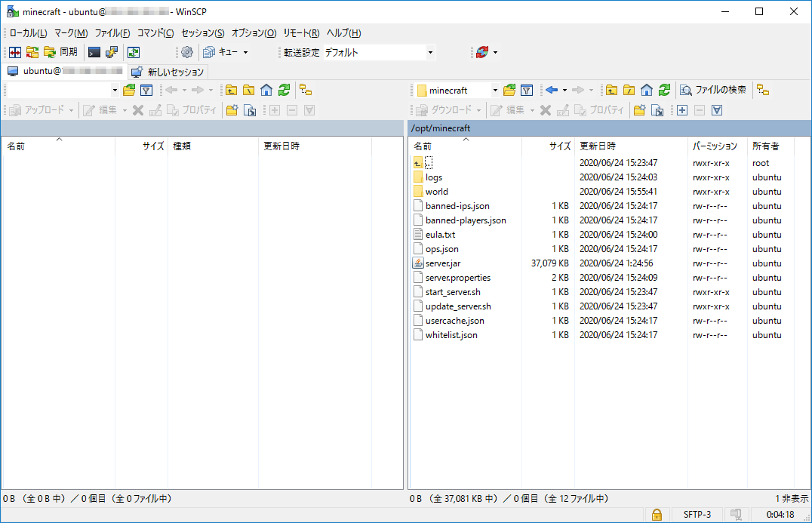812x523 pixels.
Task: Navigate to the parent directory in remote panel
Action: 612,90
